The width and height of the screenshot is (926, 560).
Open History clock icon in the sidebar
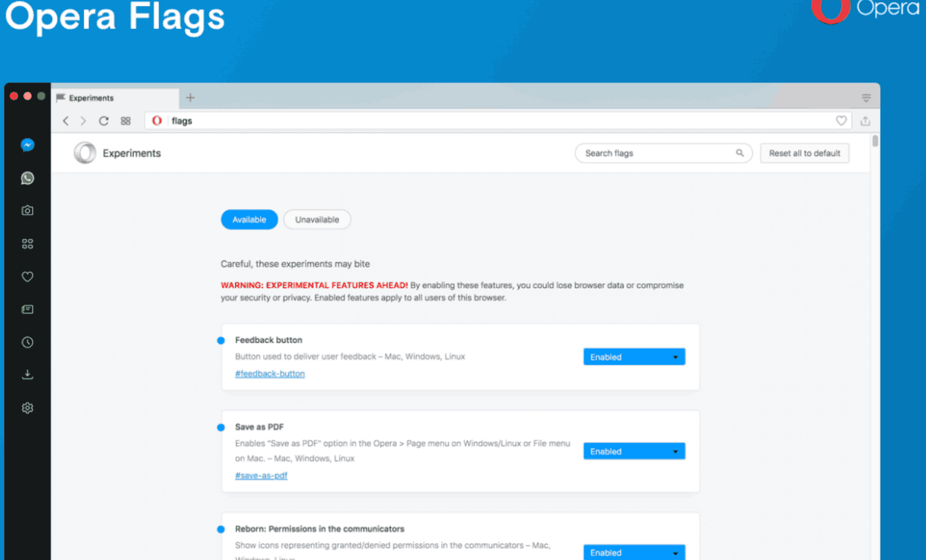click(27, 342)
